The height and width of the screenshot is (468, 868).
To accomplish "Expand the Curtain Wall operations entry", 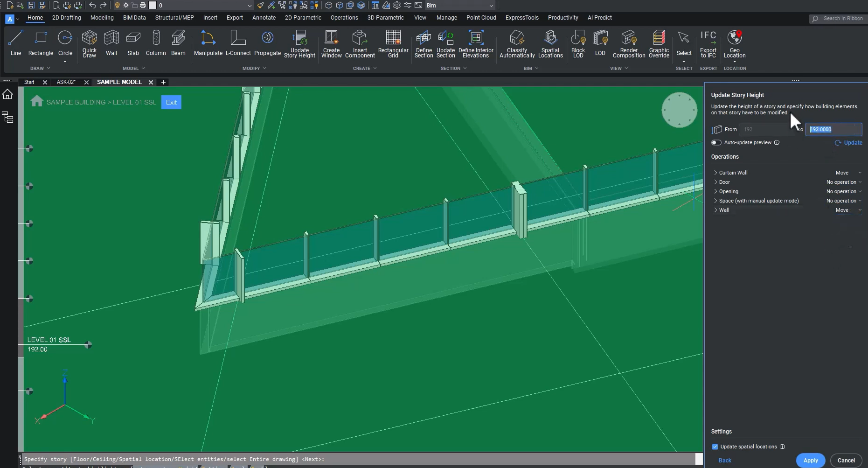I will tap(715, 173).
